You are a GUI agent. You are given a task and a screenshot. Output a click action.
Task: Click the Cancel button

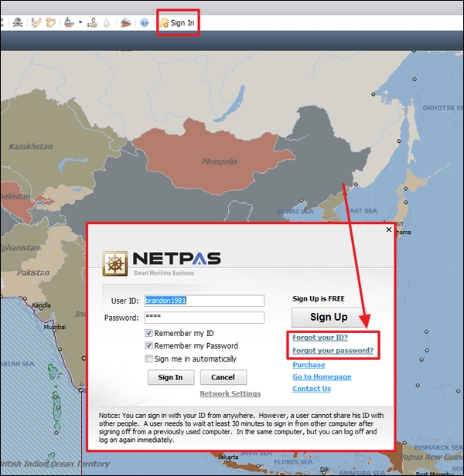pos(223,377)
